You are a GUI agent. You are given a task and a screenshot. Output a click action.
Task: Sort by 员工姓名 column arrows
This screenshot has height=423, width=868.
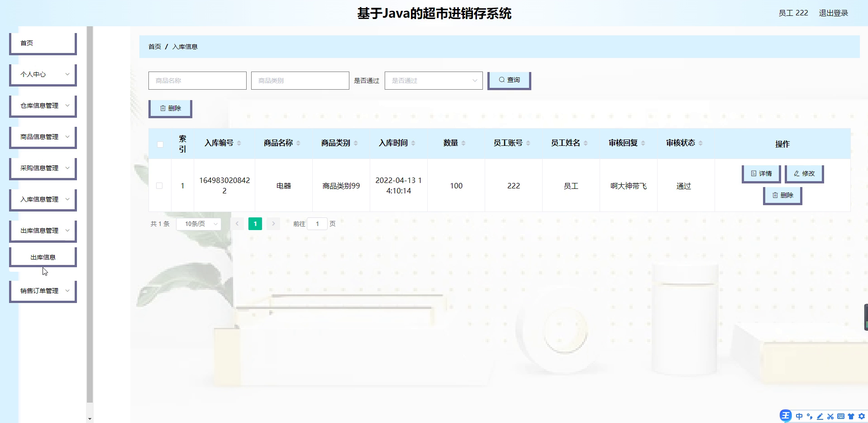tap(586, 143)
